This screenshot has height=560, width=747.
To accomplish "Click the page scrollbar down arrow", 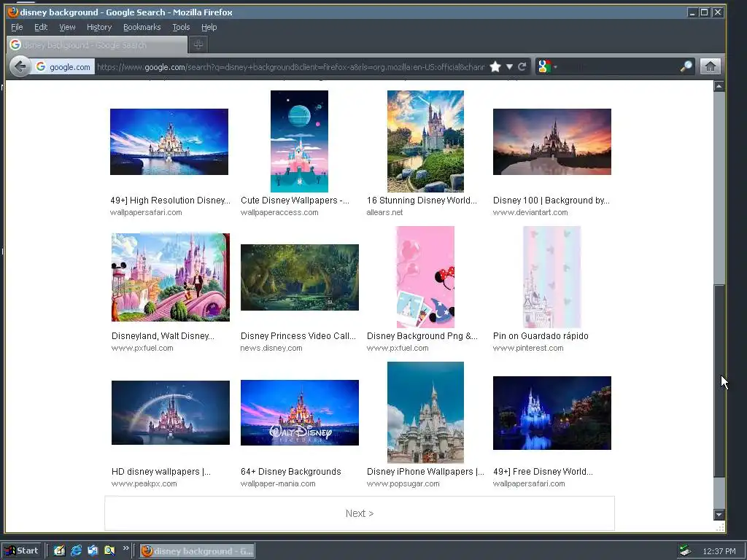I will tap(719, 514).
